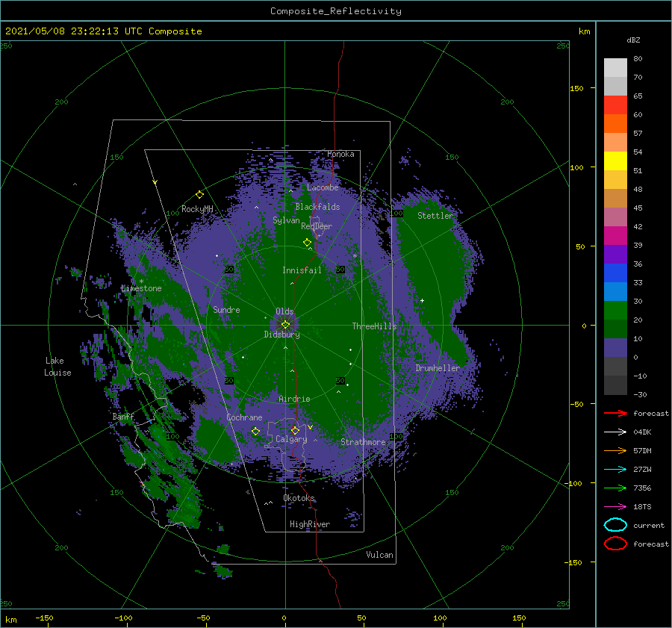
Task: Click the Composite_Reflectivity title text
Action: point(335,11)
